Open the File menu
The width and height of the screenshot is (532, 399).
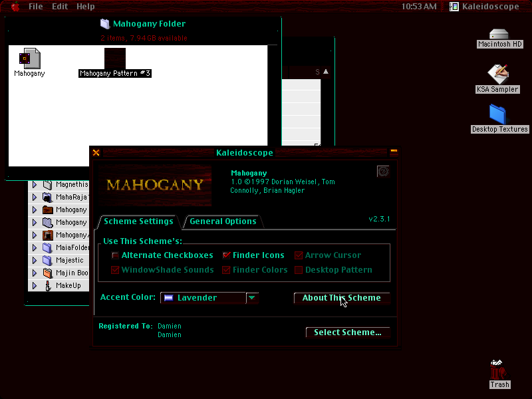click(x=36, y=7)
